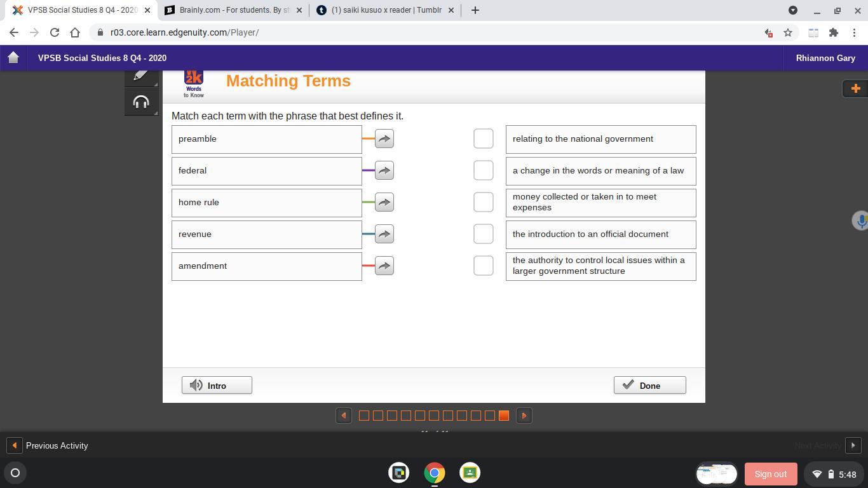Image resolution: width=868 pixels, height=488 pixels.
Task: Click the arrow button beside revenue
Action: [x=384, y=234]
